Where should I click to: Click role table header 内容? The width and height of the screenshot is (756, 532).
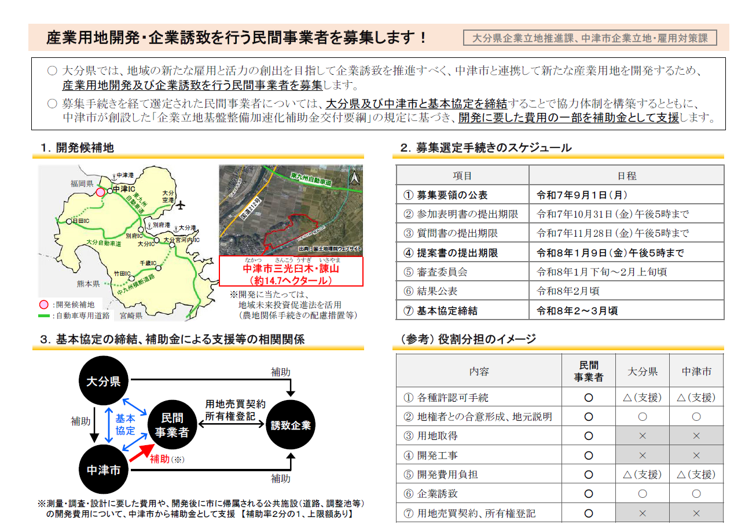coord(479,371)
